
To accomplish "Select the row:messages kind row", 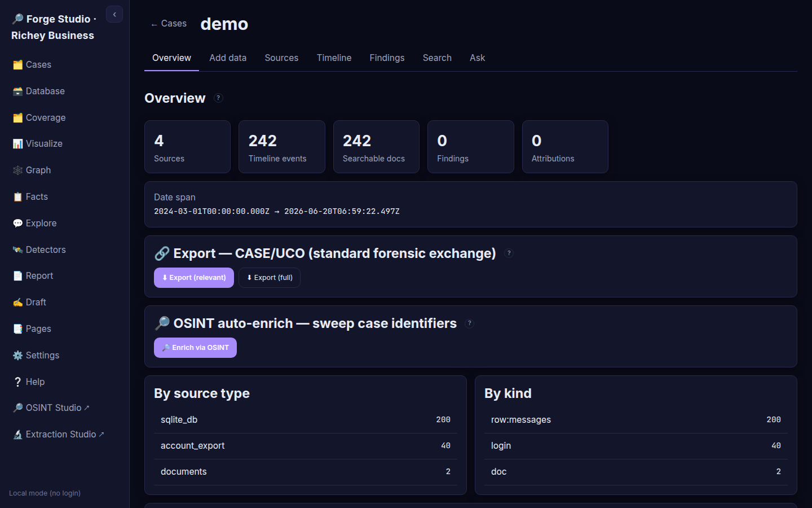I will click(636, 420).
